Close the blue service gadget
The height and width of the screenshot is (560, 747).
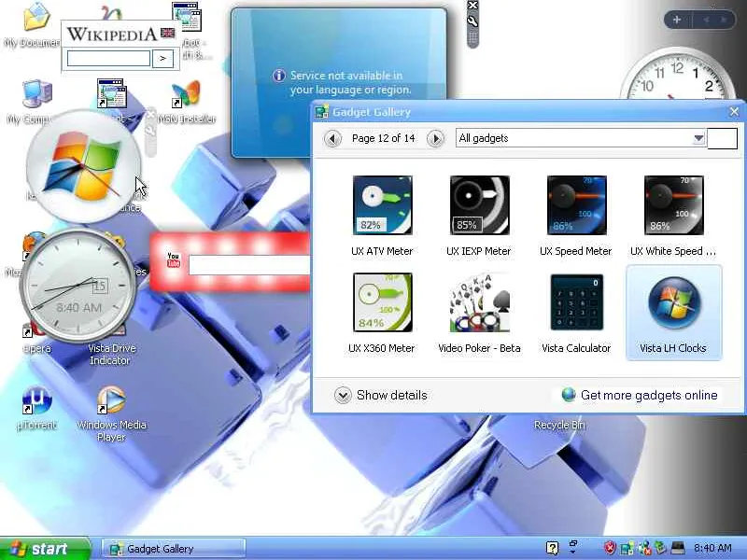click(x=472, y=6)
